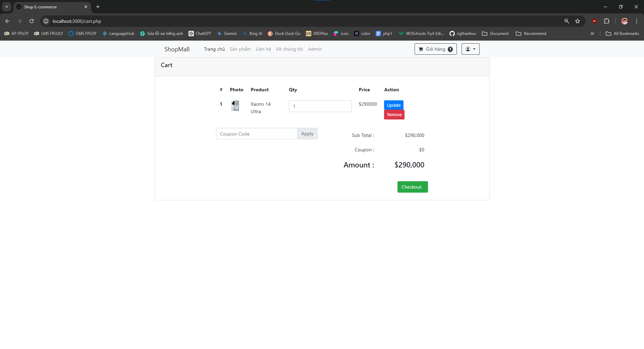Open Chrome's three-dot menu
The height and width of the screenshot is (349, 644).
[636, 21]
